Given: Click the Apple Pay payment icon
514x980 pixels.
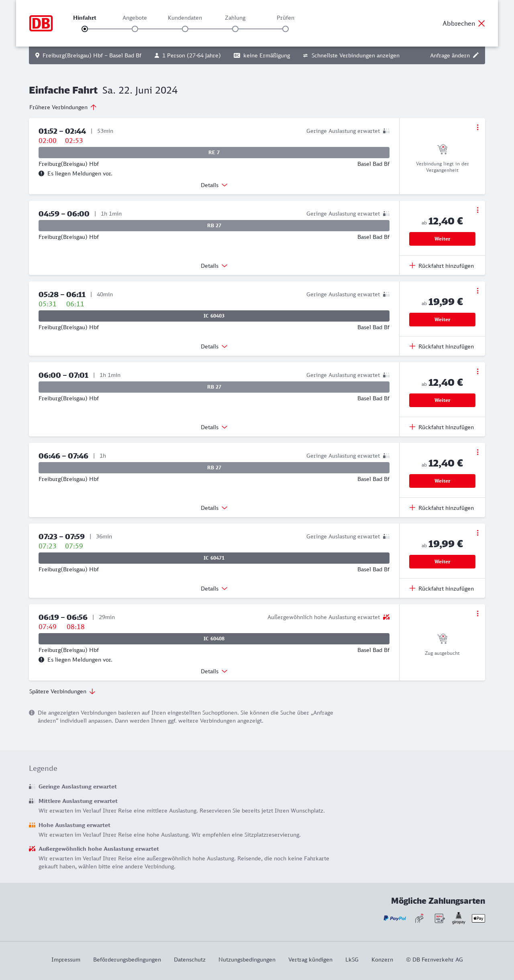Looking at the screenshot, I should 478,918.
